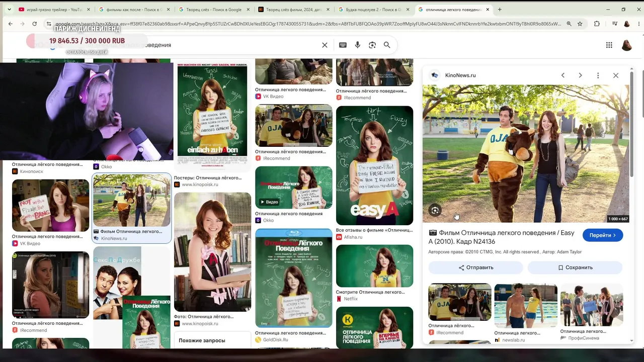This screenshot has width=644, height=362.
Task: Open the Google apps grid
Action: click(609, 45)
